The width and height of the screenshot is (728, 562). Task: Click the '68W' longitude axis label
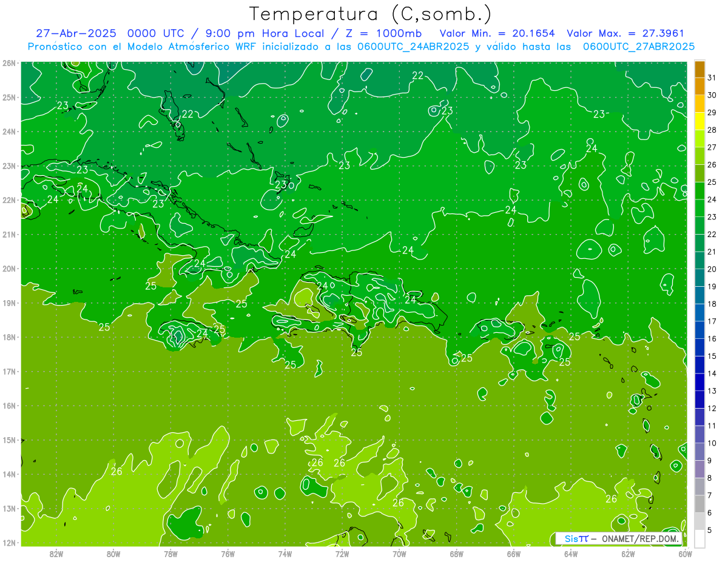tap(457, 554)
